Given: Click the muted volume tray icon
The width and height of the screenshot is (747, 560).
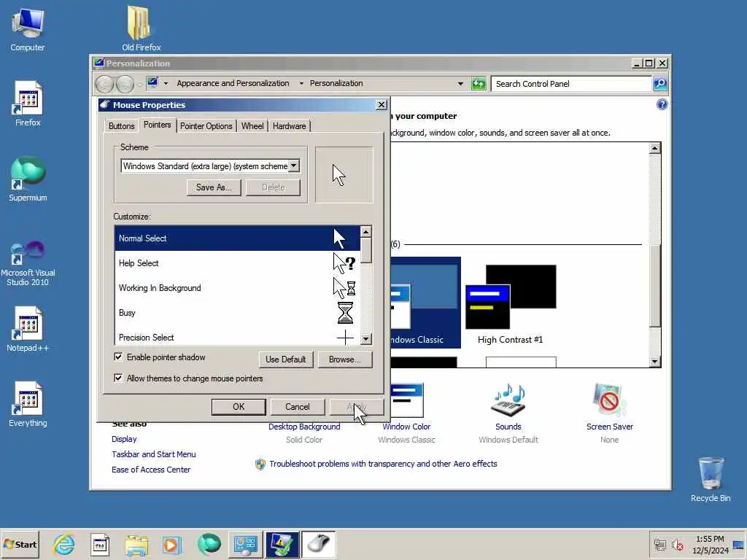Looking at the screenshot, I should (677, 545).
